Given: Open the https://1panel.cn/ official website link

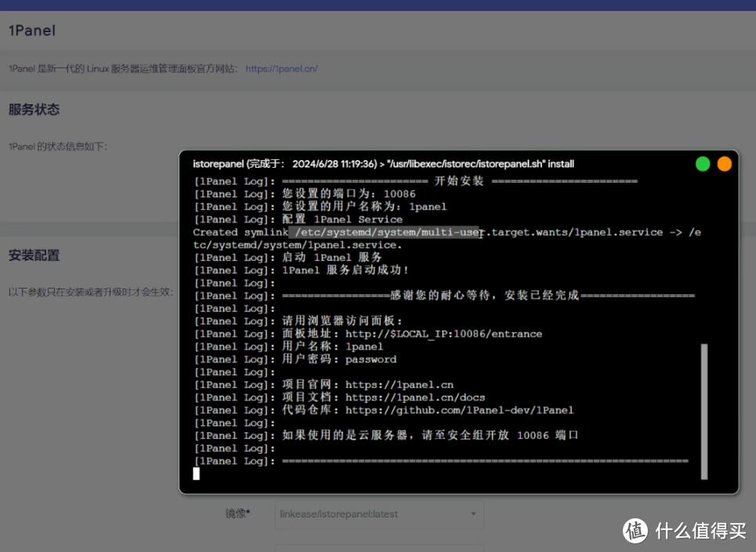Looking at the screenshot, I should tap(281, 69).
